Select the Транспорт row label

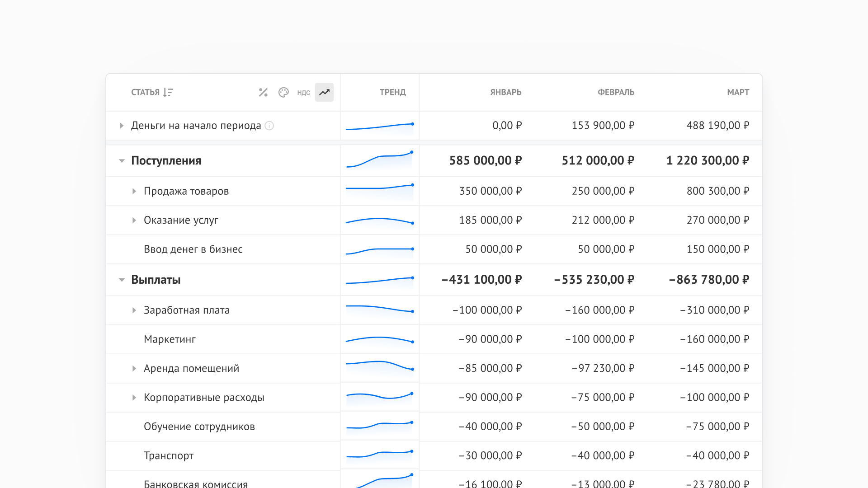[x=169, y=455]
